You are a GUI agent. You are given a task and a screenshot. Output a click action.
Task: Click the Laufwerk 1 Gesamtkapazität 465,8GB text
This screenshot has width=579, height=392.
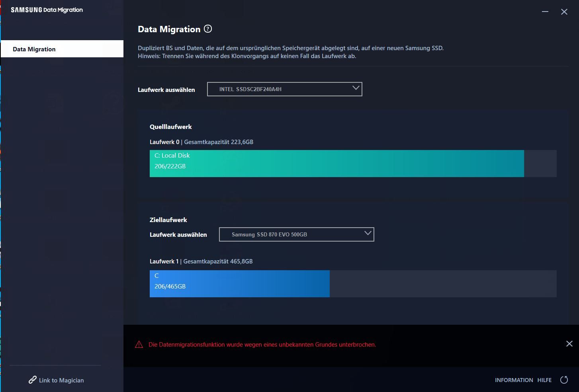tap(201, 261)
